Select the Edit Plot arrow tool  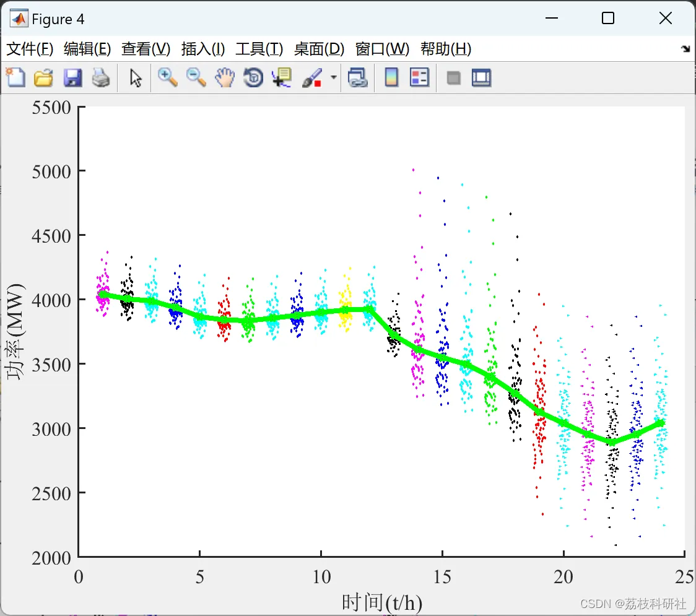pos(136,77)
